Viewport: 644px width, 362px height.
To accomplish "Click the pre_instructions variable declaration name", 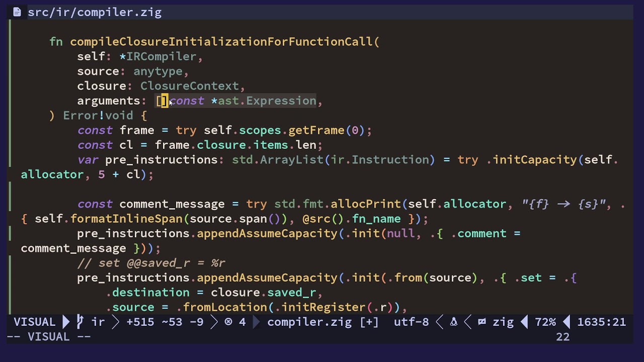I will (161, 160).
